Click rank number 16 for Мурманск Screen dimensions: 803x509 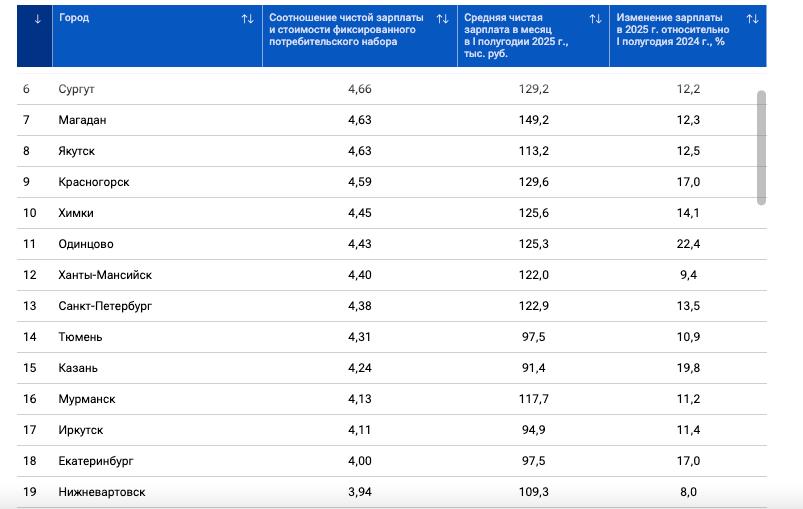pos(30,399)
